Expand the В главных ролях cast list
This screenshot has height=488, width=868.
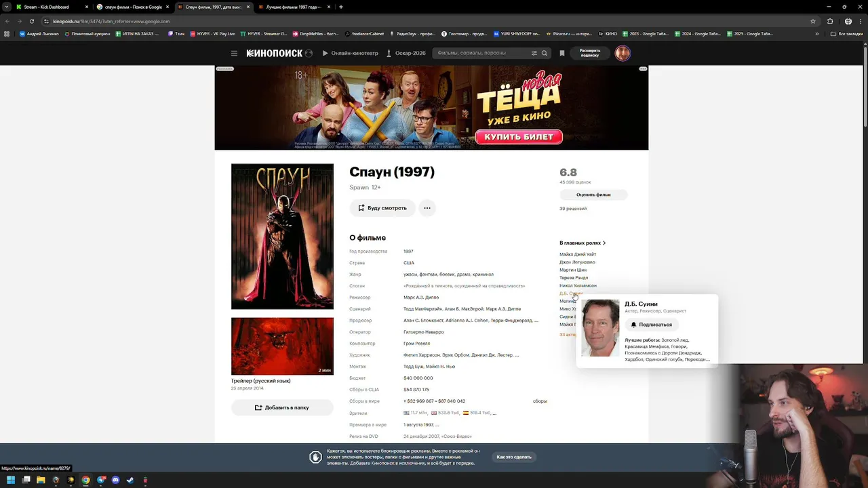coord(583,243)
